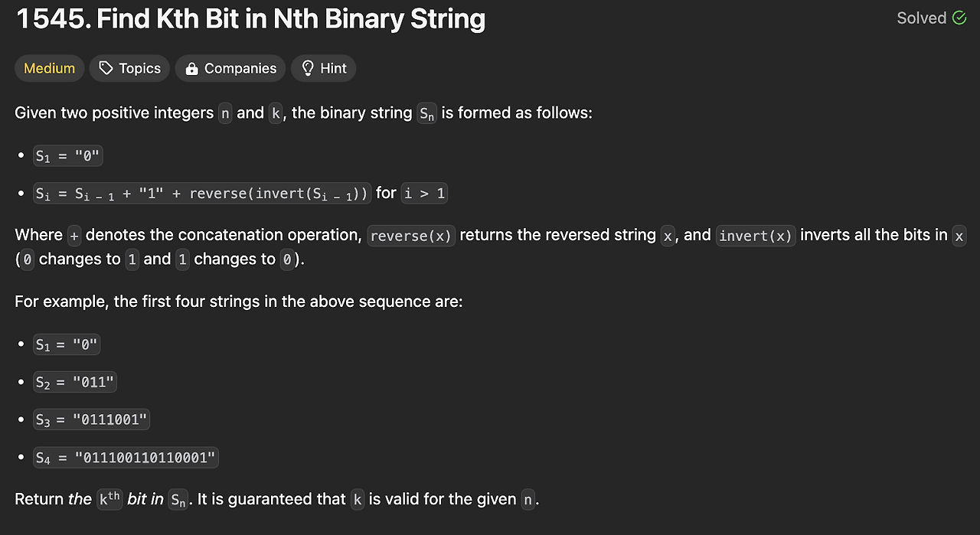This screenshot has width=980, height=535.
Task: Click the green Solved checkmark icon
Action: (958, 18)
